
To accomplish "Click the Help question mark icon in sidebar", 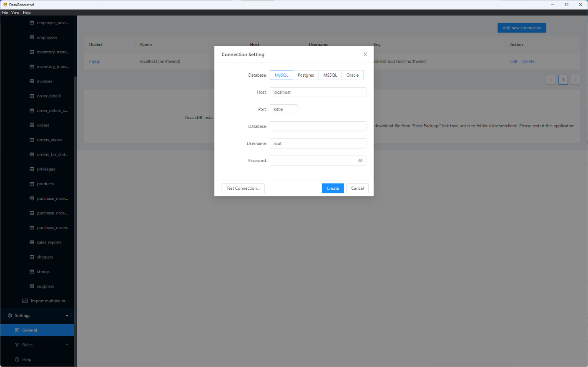I will coord(17,359).
